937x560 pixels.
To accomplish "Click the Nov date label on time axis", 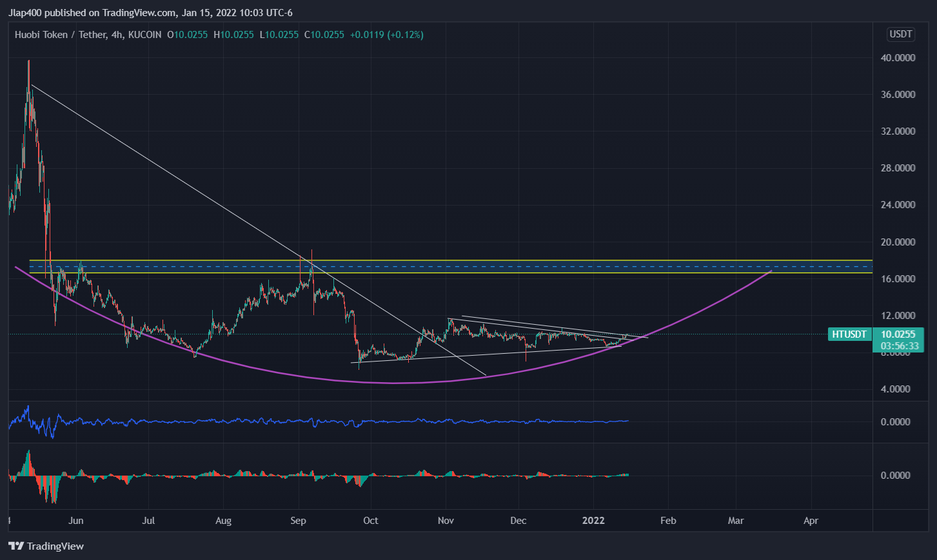I will tap(446, 520).
